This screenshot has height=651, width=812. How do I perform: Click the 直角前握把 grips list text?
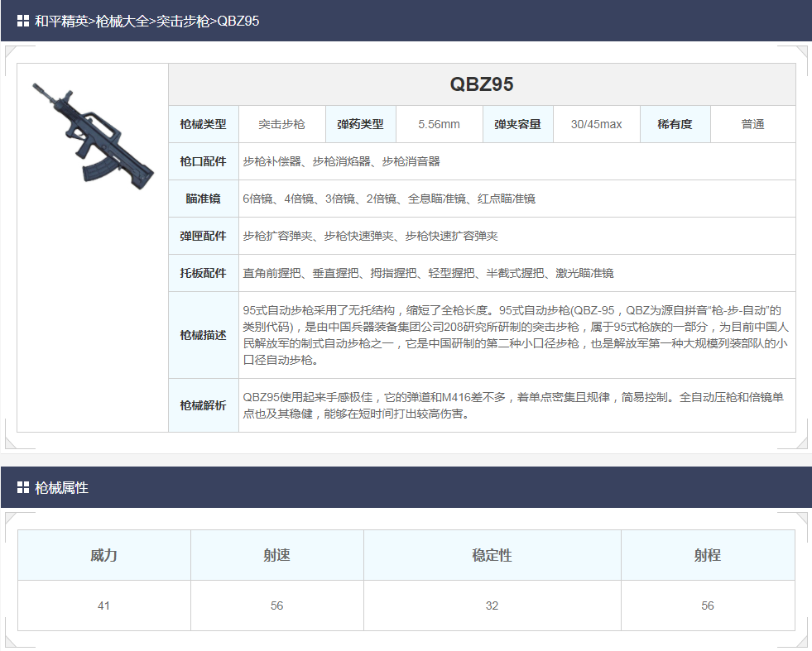pos(428,273)
